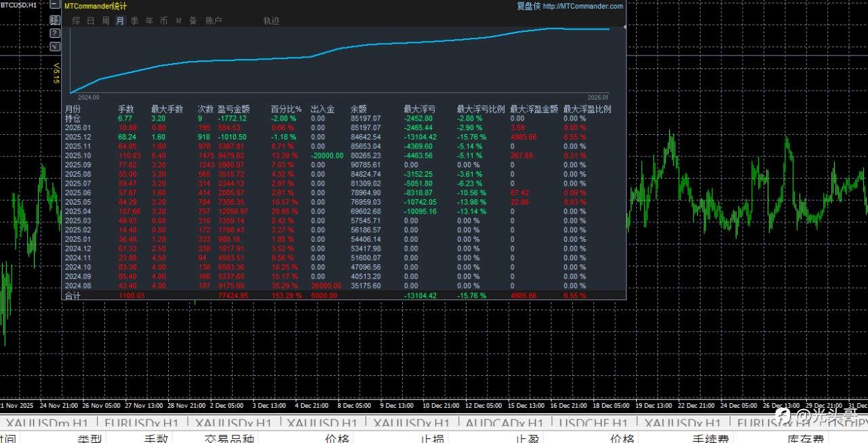This screenshot has height=443, width=868.
Task: Click the MTCommander统计 panel title
Action: (96, 6)
